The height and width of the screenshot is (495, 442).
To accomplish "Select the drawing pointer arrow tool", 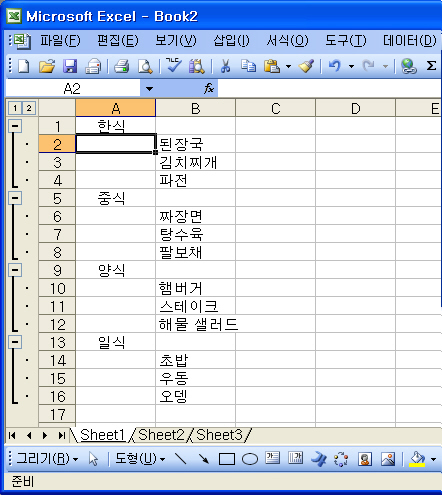I will click(93, 459).
